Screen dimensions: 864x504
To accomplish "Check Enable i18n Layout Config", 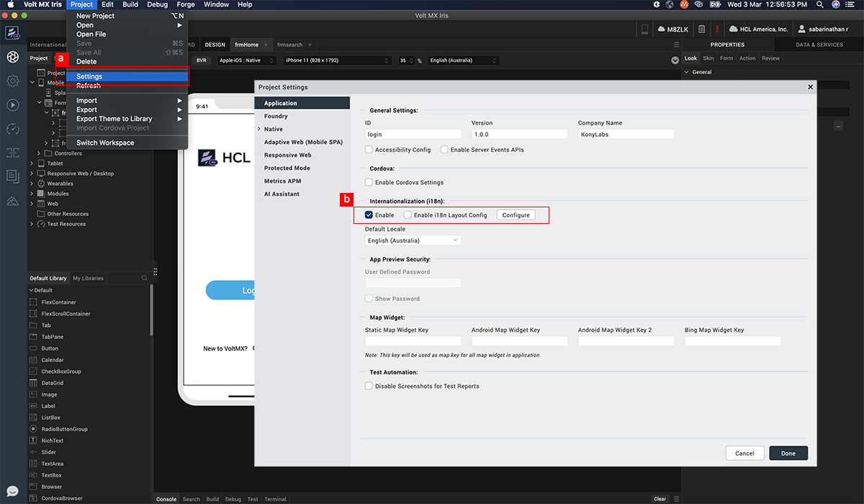I will (408, 215).
